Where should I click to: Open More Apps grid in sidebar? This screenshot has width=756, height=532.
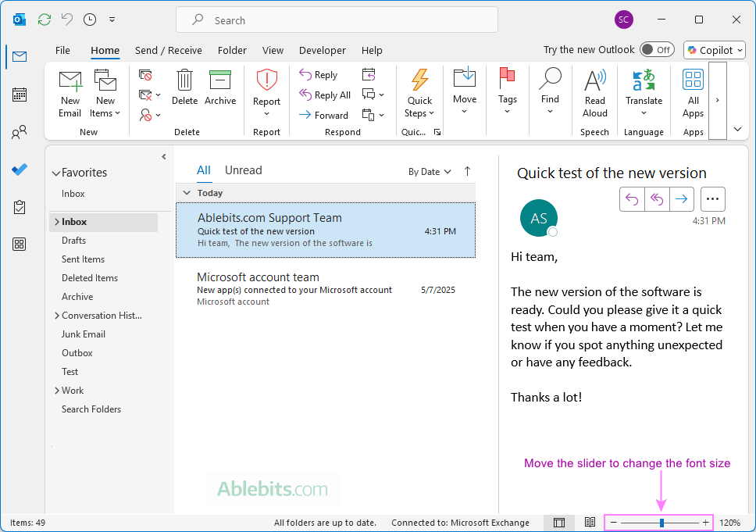[20, 245]
